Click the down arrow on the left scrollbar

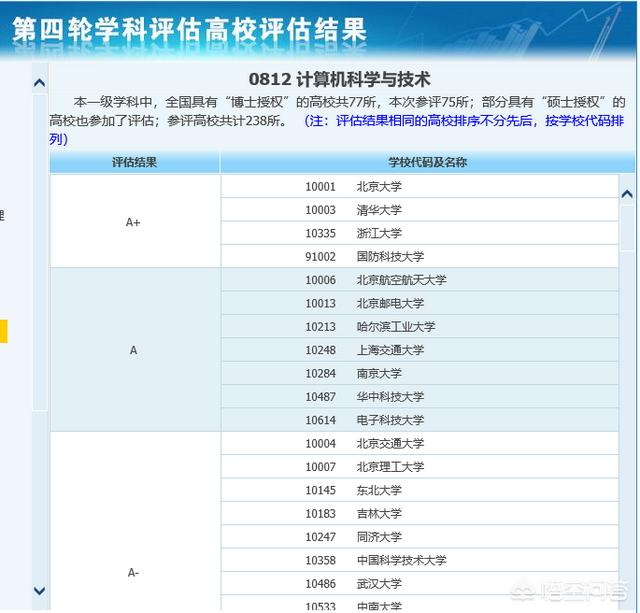point(39,590)
